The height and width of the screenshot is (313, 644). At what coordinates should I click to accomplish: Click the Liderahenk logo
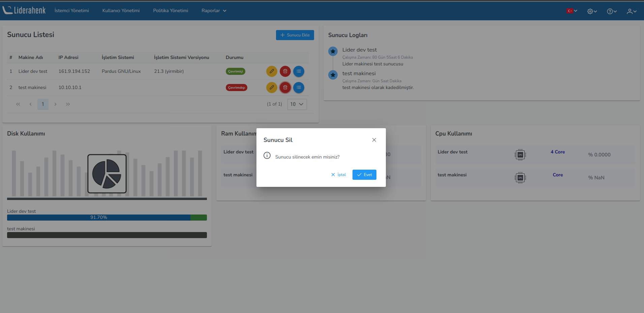pos(24,10)
